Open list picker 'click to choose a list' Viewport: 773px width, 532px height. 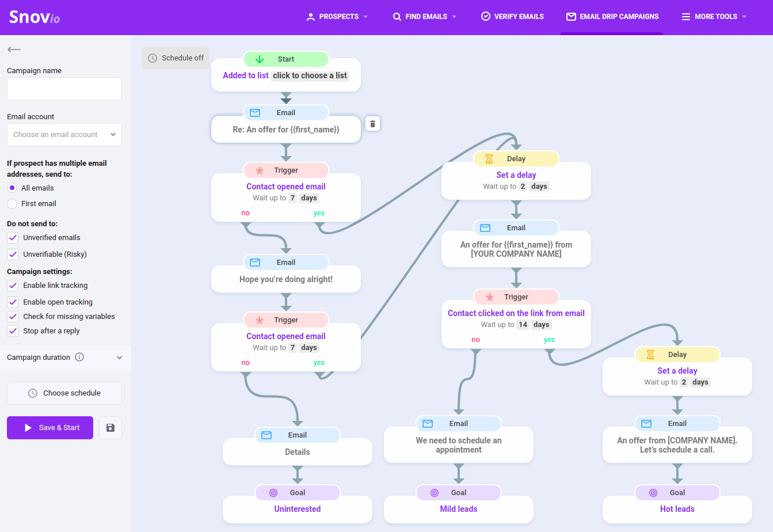click(310, 75)
